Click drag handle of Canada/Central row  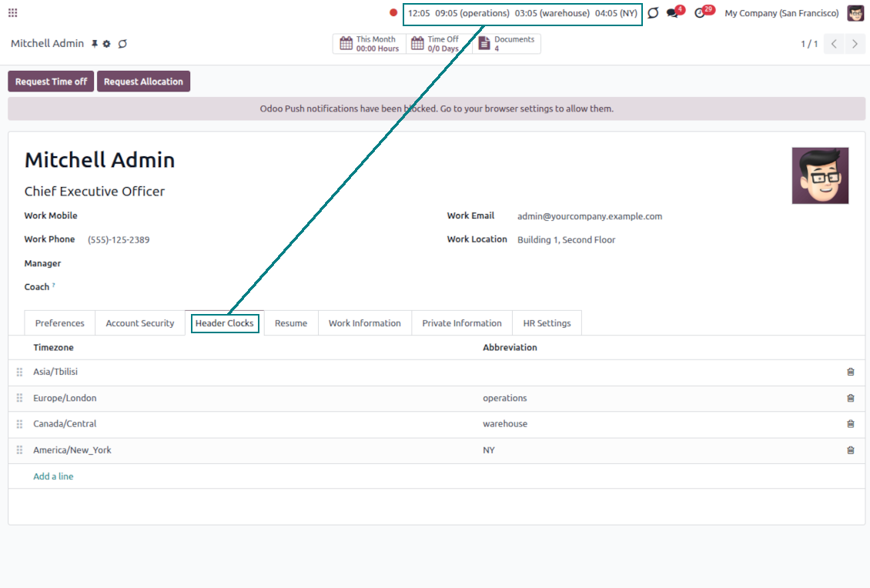19,424
